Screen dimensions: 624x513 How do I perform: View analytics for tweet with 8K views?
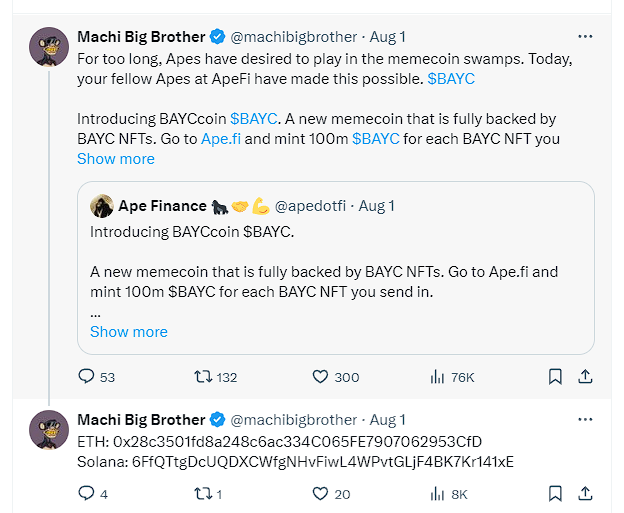click(x=437, y=493)
